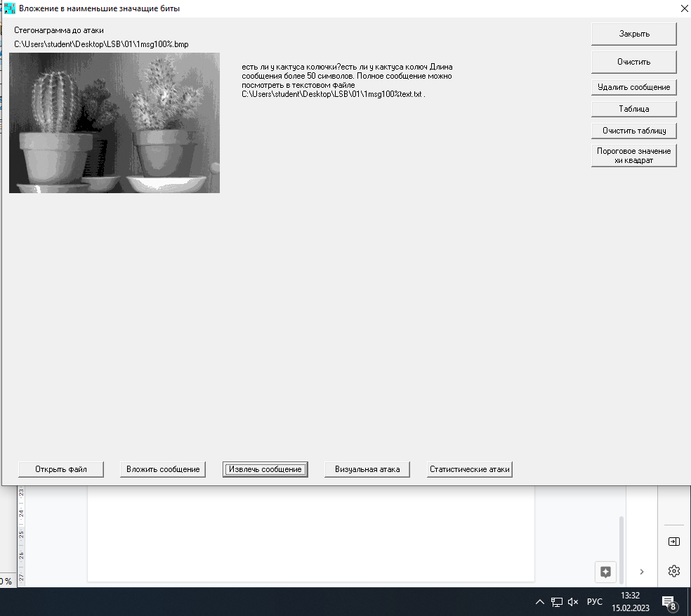Open Пороговое значение хи квадрат
The width and height of the screenshot is (691, 616).
(x=633, y=155)
